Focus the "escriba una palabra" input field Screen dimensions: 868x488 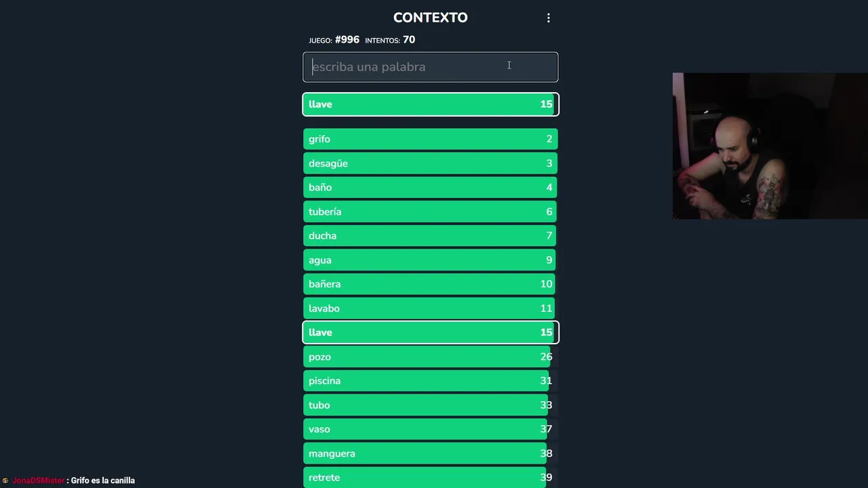430,67
